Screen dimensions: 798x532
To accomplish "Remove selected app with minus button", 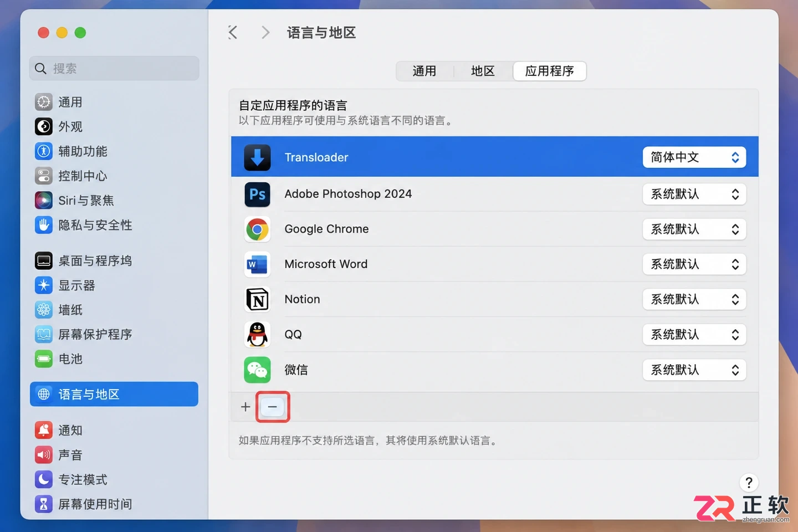I will (272, 407).
